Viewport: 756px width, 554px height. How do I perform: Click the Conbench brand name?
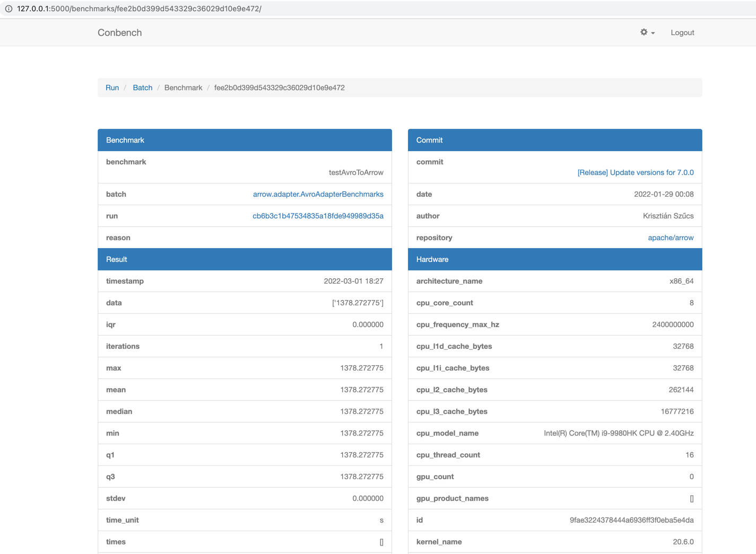(119, 32)
